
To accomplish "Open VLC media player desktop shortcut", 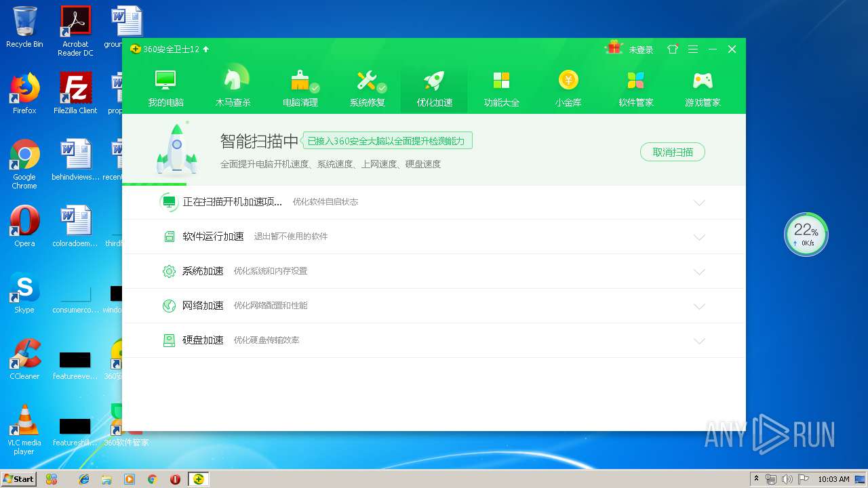I will pyautogui.click(x=24, y=430).
